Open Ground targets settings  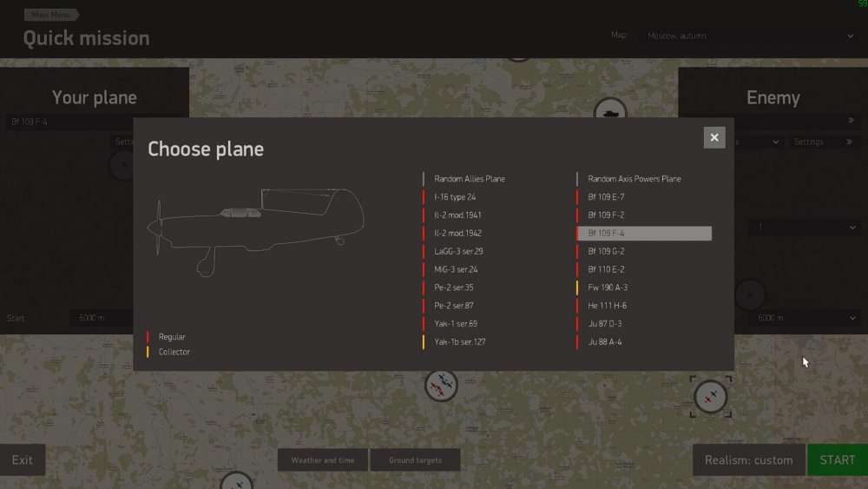(x=415, y=460)
